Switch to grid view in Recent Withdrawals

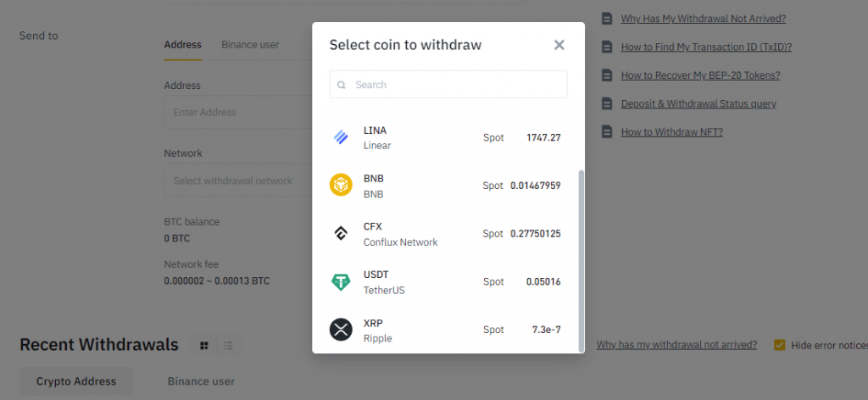pos(204,345)
